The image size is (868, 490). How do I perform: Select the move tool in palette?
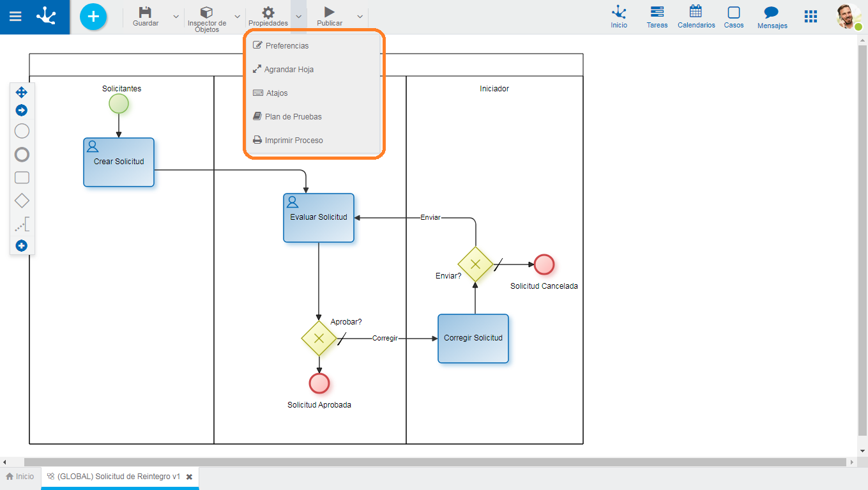[22, 93]
